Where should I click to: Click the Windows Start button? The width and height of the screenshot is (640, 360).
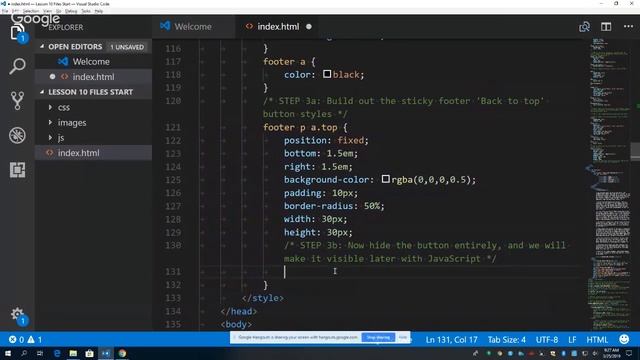coord(7,353)
